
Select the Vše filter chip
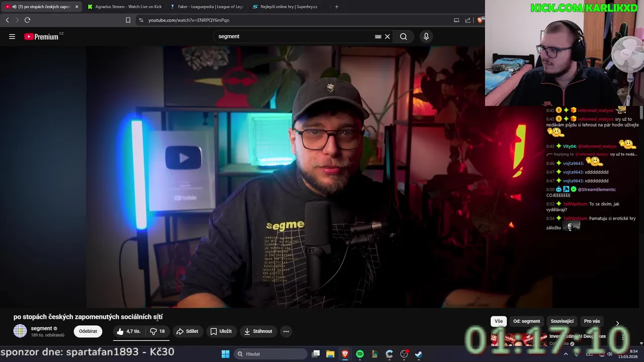(x=499, y=321)
